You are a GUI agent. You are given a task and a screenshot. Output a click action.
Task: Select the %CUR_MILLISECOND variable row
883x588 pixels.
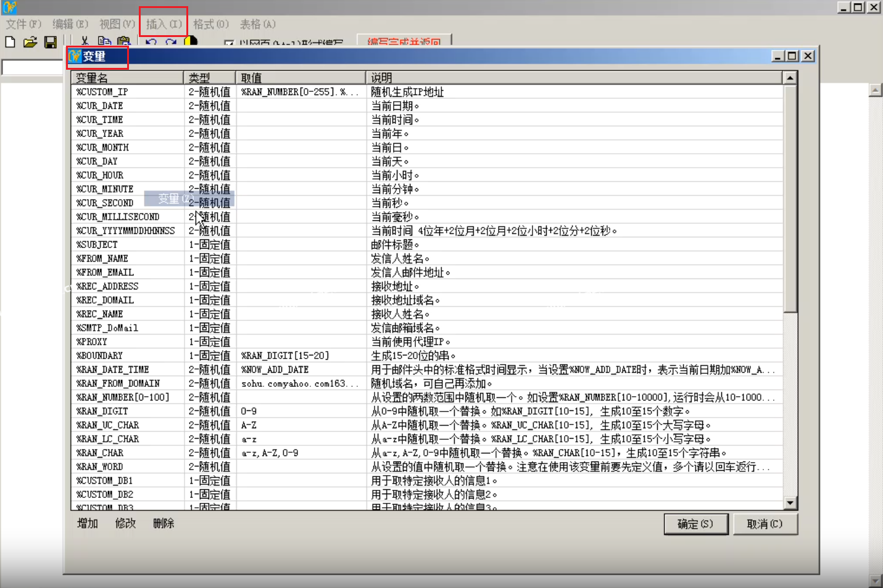(x=427, y=217)
